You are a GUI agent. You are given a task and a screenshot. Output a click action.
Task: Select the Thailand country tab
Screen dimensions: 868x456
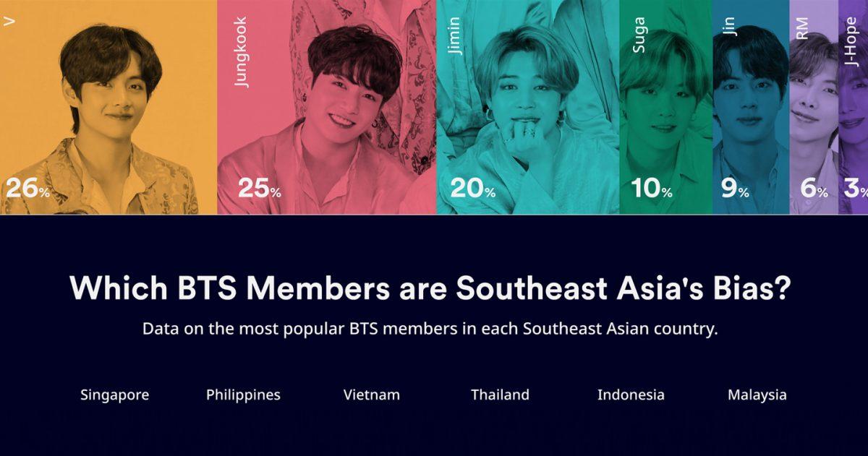pyautogui.click(x=500, y=395)
